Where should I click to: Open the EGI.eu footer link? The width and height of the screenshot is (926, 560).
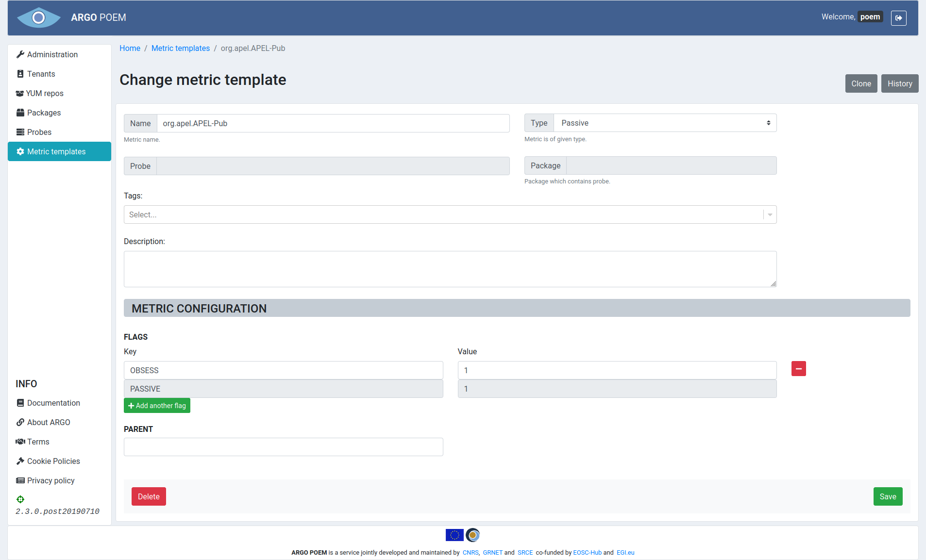click(x=625, y=553)
